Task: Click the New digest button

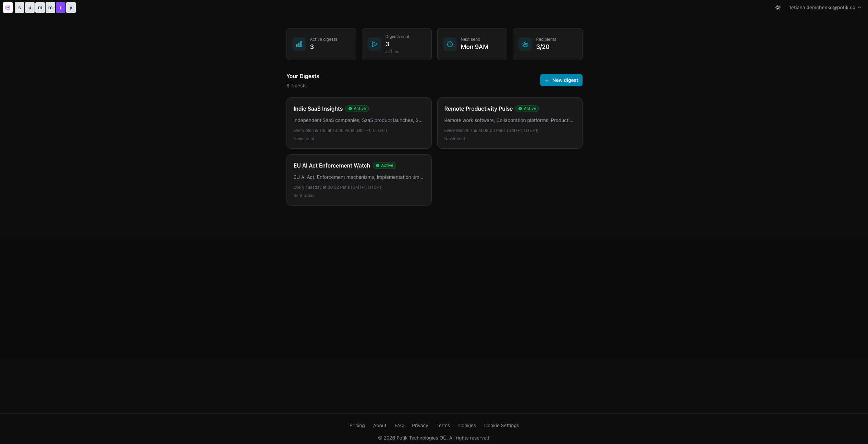Action: pos(561,80)
